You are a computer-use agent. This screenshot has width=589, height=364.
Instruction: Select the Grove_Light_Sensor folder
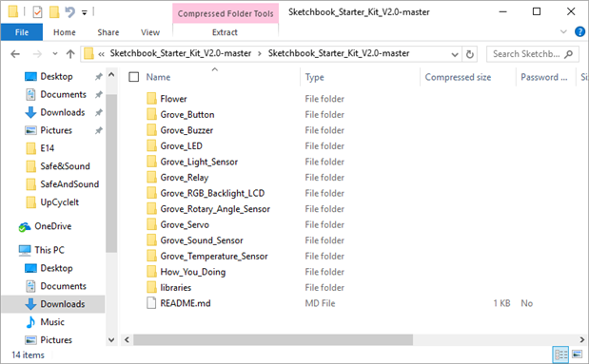point(192,162)
